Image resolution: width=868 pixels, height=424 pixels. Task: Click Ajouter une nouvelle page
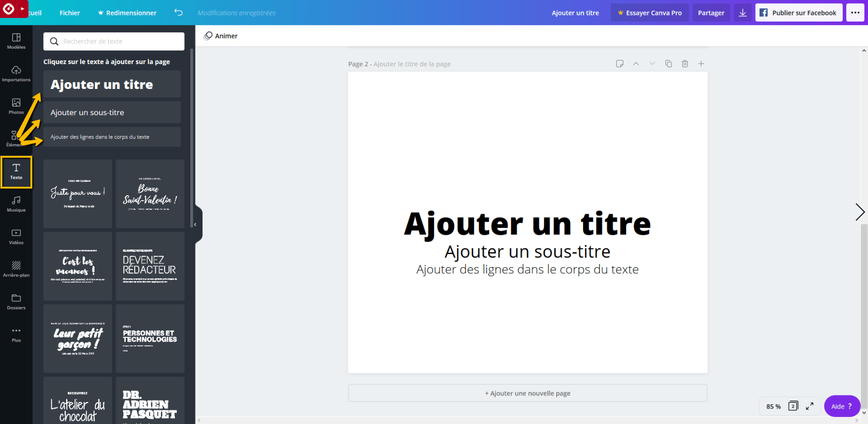pyautogui.click(x=528, y=393)
